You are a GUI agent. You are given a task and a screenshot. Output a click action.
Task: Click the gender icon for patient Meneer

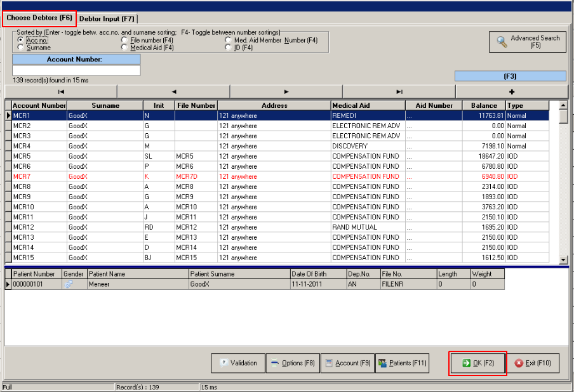pos(69,285)
